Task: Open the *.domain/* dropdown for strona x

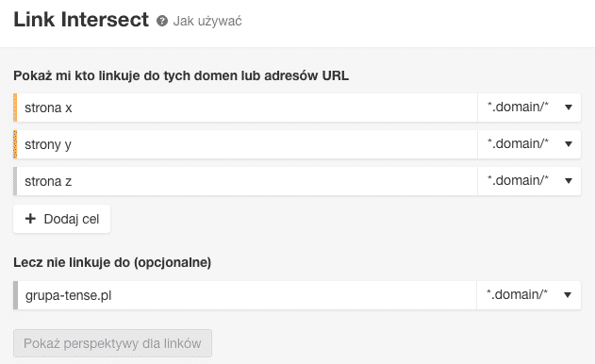Action: coord(529,108)
